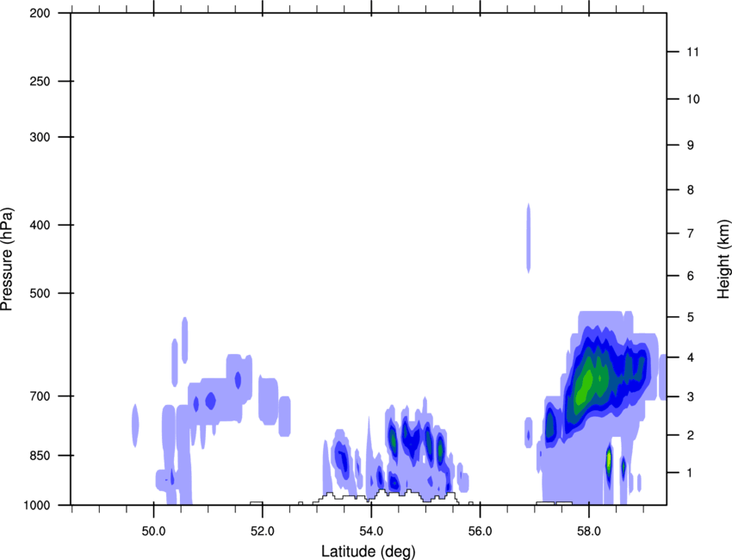
Task: Select the 500 pressure tick label
Action: (40, 293)
